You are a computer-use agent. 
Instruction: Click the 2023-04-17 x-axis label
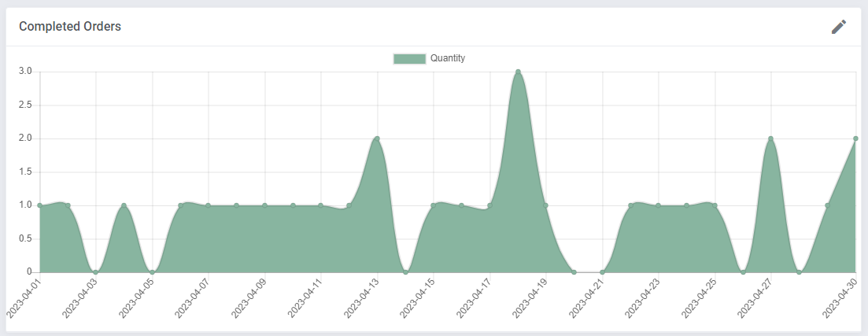(x=475, y=297)
